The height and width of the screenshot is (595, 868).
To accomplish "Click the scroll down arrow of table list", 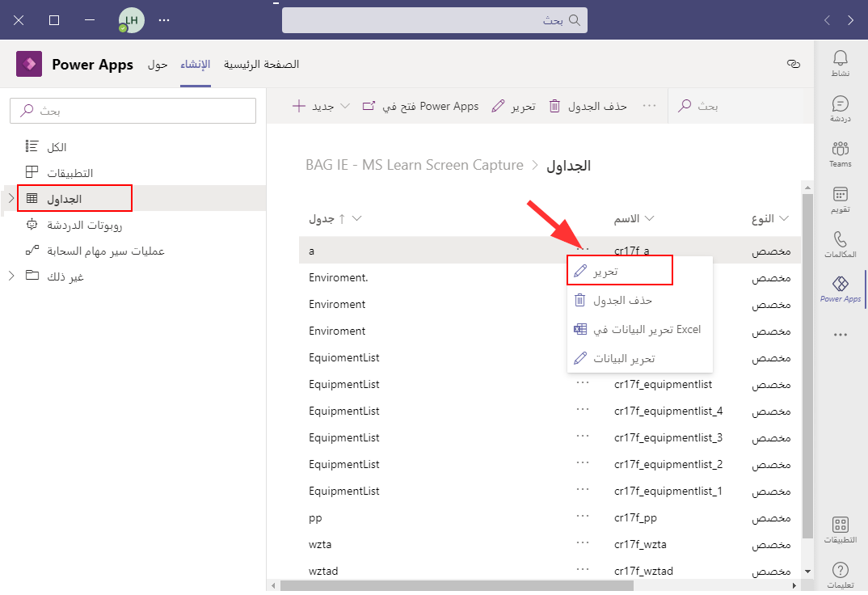I will click(x=807, y=572).
